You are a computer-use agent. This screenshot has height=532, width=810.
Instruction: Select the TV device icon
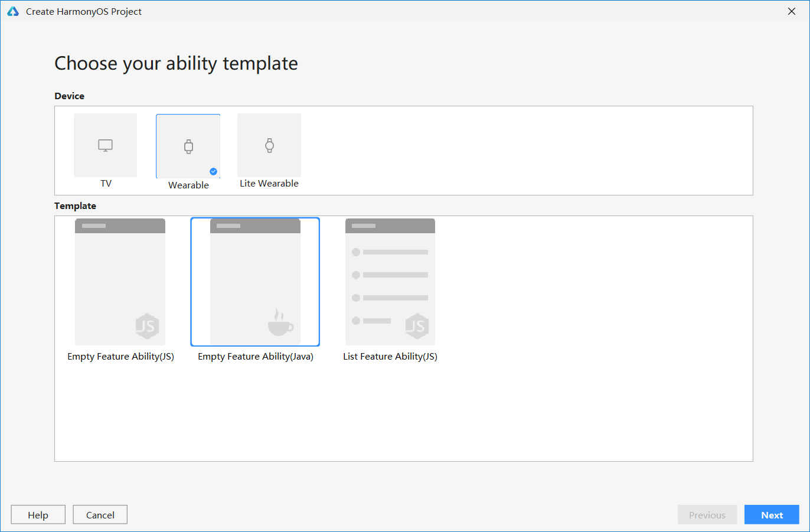[x=105, y=145]
